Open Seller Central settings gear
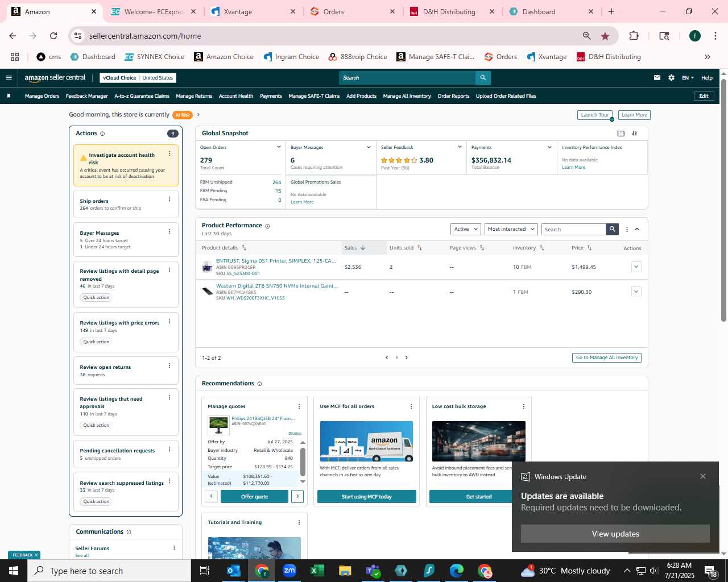Viewport: 728px width, 582px height. coord(671,78)
